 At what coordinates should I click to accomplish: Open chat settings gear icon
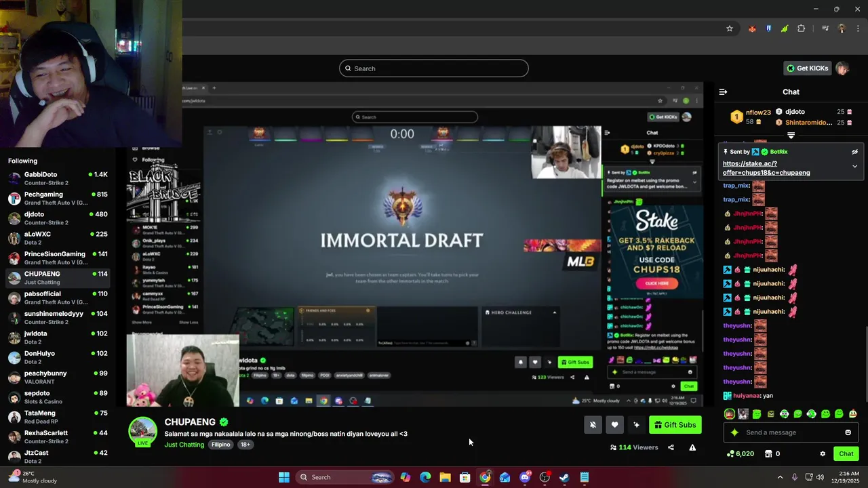click(823, 454)
